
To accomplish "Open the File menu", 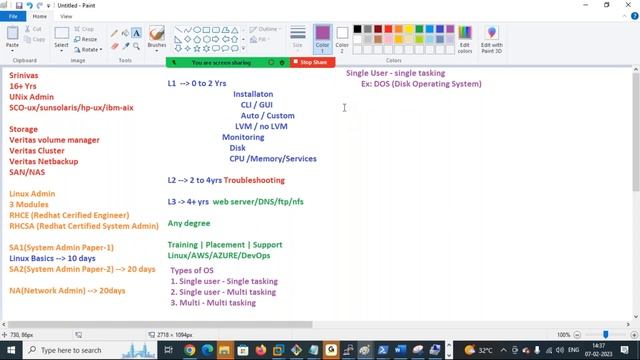I will click(13, 16).
